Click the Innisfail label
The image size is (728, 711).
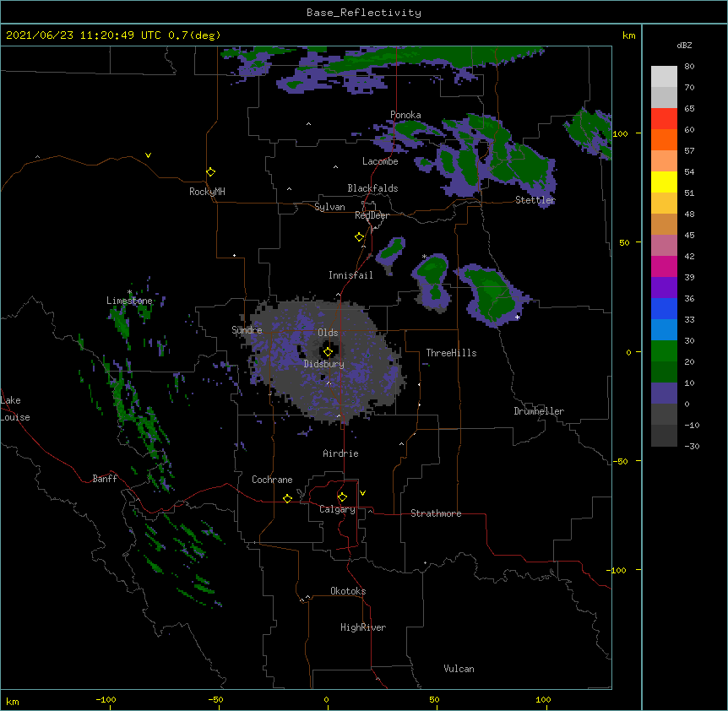pyautogui.click(x=350, y=275)
